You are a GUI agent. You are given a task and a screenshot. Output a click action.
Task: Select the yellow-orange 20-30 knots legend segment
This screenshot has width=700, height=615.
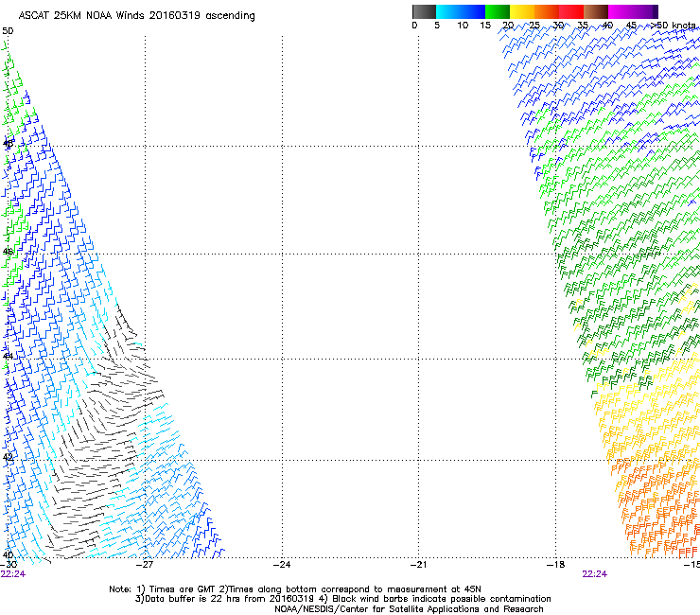click(x=534, y=11)
